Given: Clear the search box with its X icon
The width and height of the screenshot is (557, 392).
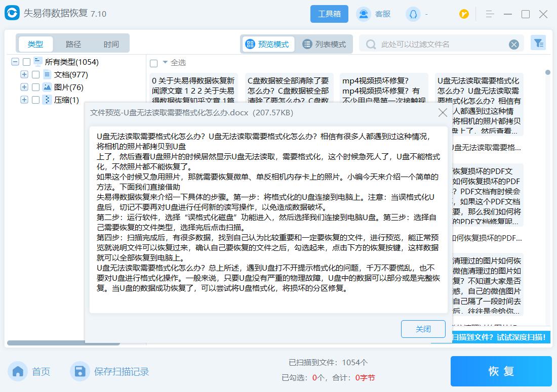Looking at the screenshot, I should click(x=514, y=44).
